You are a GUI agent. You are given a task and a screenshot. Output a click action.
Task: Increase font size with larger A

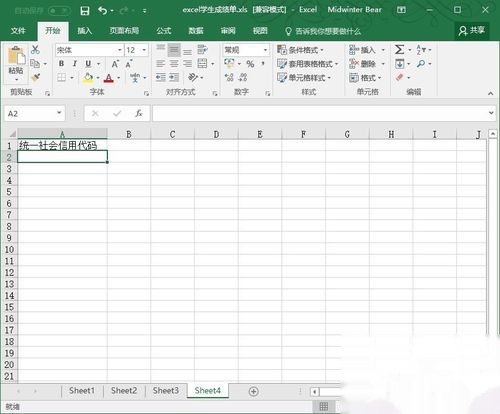click(x=115, y=64)
